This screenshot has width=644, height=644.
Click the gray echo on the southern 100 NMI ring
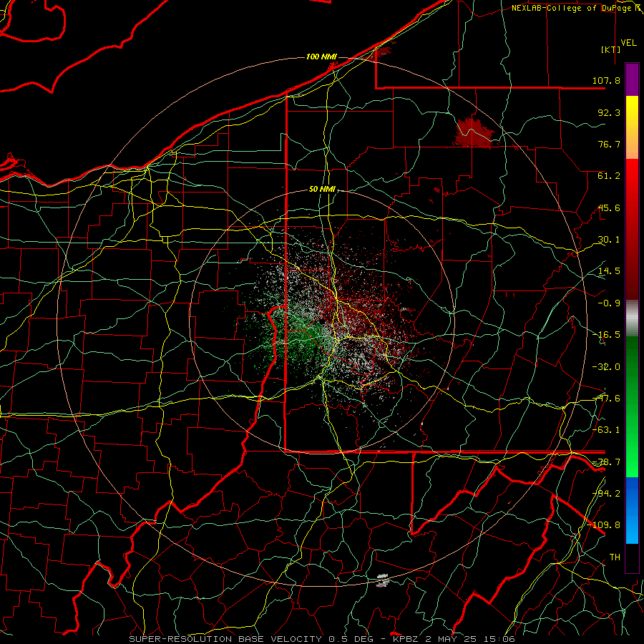(382, 580)
